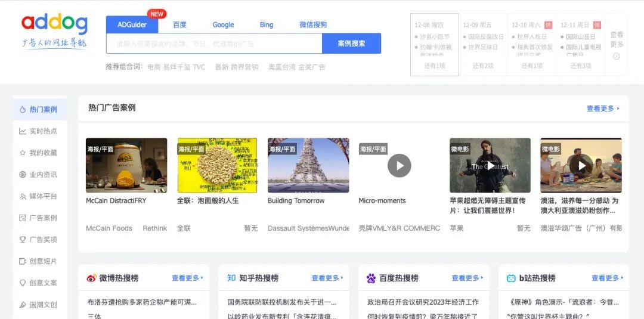Open Zhihu topic 国务院联防联控机制发布
This screenshot has height=319, width=644.
pos(282,302)
